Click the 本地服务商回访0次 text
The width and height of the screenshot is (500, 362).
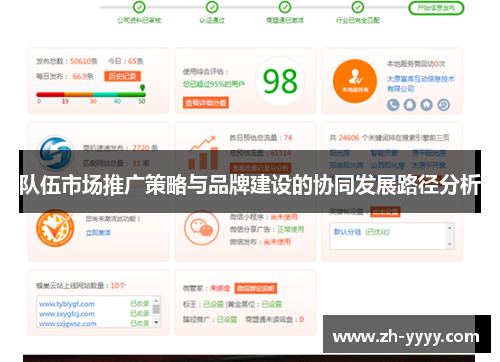(x=416, y=64)
